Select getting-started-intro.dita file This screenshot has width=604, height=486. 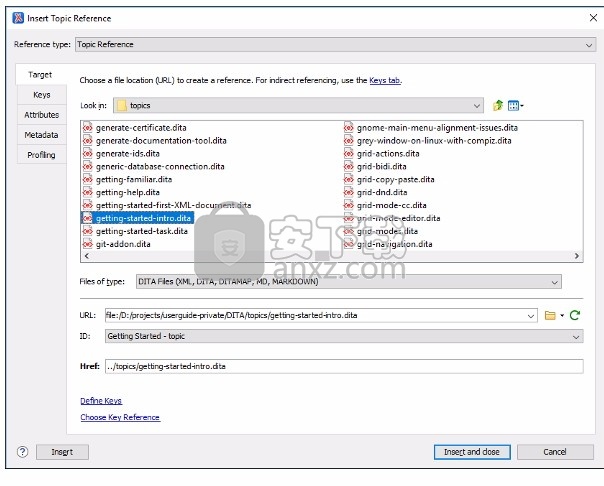143,218
